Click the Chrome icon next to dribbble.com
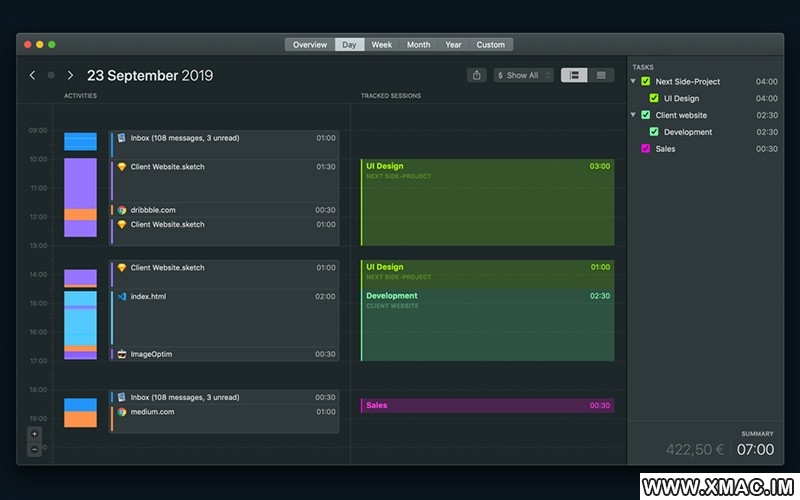The height and width of the screenshot is (500, 800). coord(121,210)
